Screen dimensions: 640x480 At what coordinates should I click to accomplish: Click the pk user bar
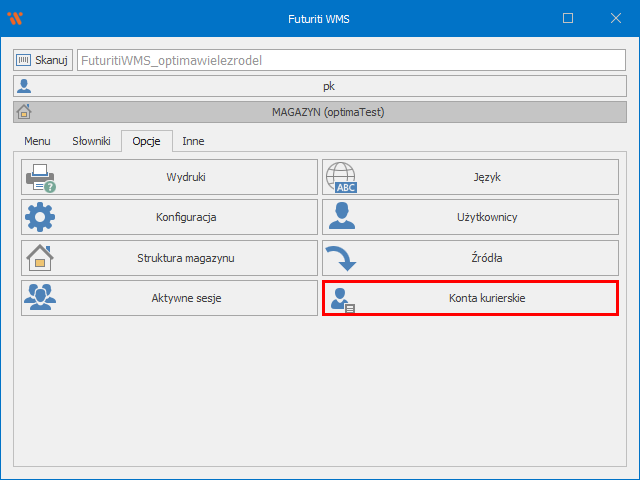[x=328, y=86]
